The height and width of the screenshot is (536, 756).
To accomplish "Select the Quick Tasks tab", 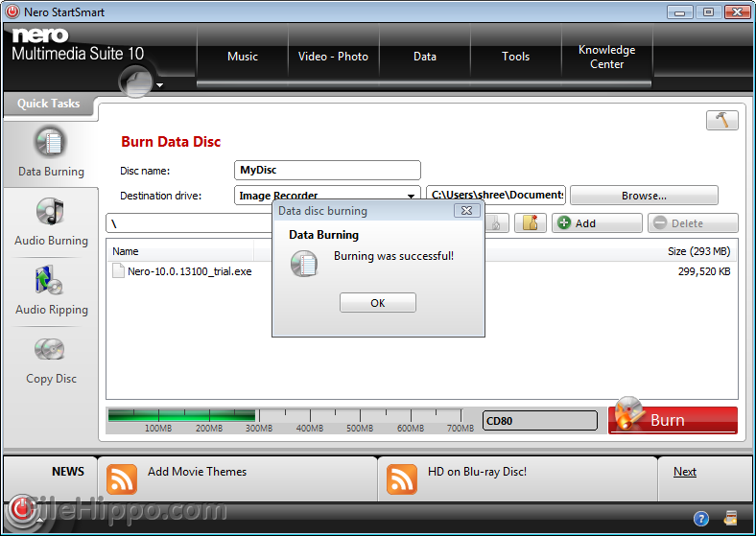I will (48, 104).
